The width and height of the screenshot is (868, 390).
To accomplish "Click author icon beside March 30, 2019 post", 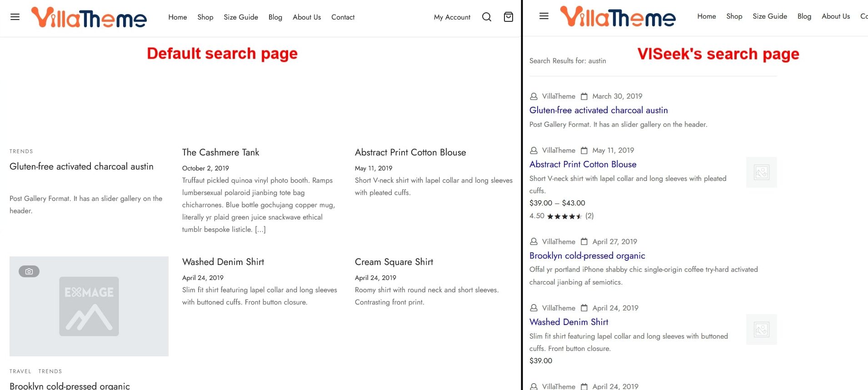I will (534, 96).
